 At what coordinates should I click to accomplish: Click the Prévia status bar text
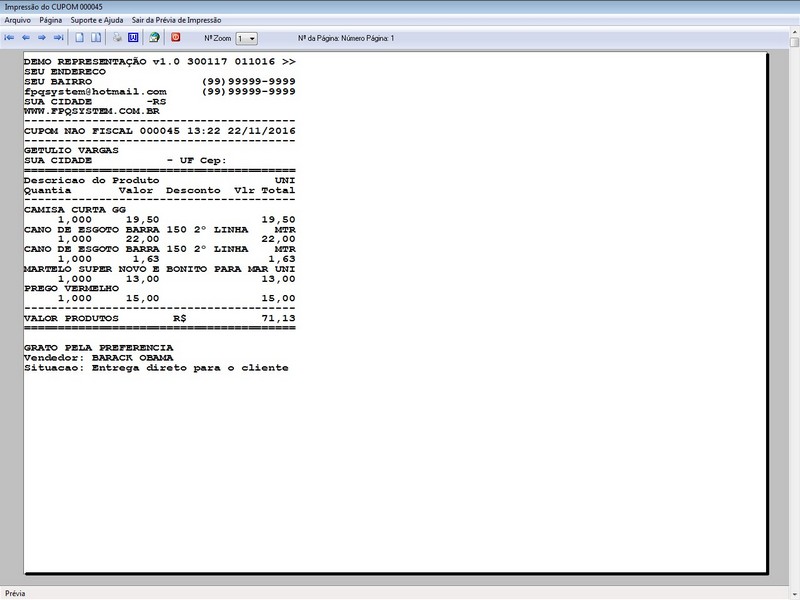15,593
